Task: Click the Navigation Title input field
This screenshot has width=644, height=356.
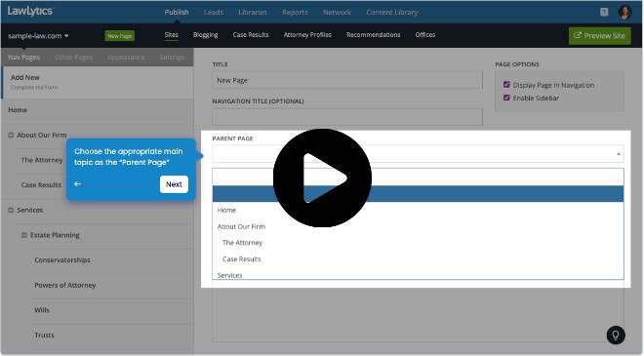Action: click(x=347, y=117)
